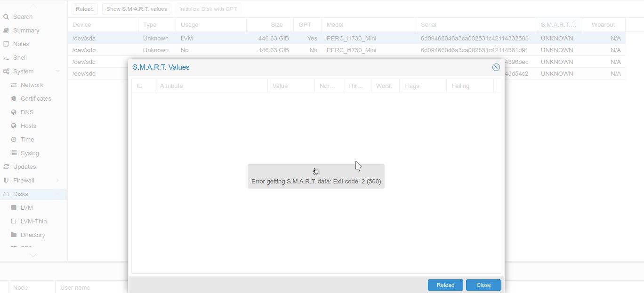This screenshot has height=293, width=644.
Task: Click the Failing column header in dialog
Action: (x=470, y=86)
